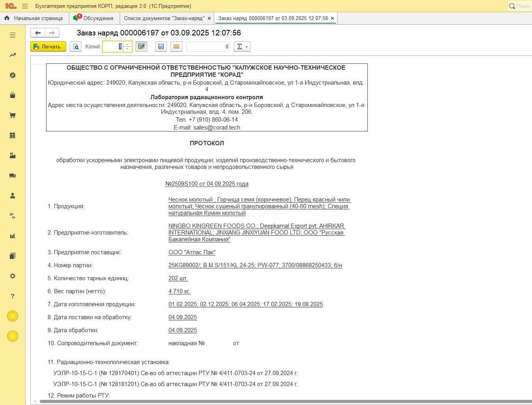Open the bar chart reports section icon
Screen dimensions: 532x405
point(13,236)
